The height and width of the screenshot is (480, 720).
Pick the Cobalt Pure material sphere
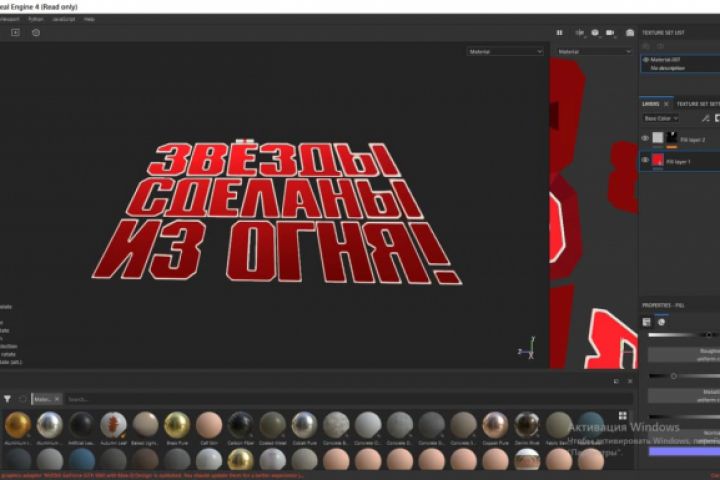[304, 425]
